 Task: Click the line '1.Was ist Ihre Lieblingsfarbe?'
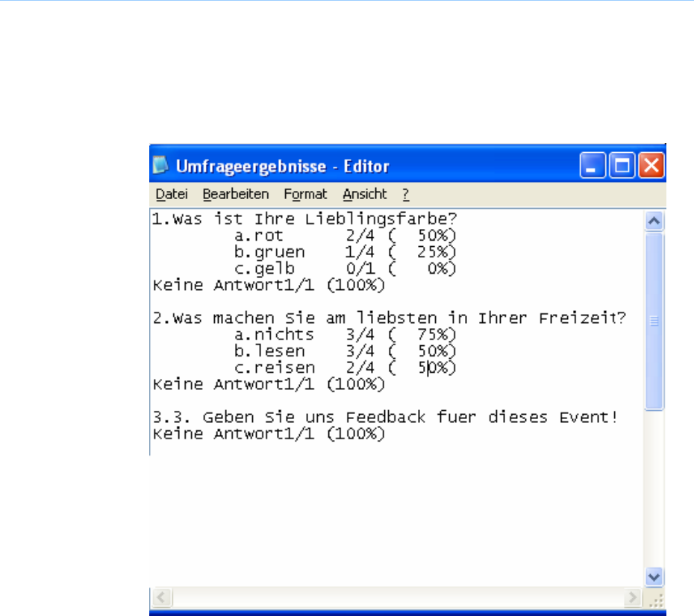[304, 219]
